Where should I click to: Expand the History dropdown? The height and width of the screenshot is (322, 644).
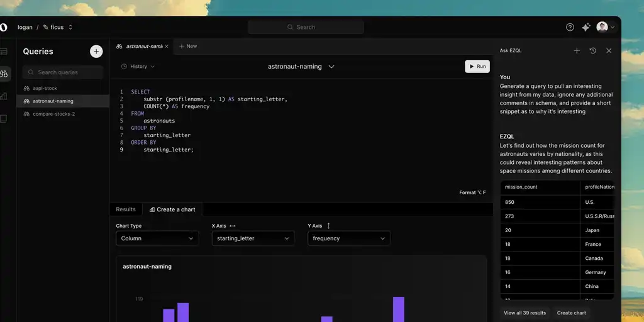point(138,66)
